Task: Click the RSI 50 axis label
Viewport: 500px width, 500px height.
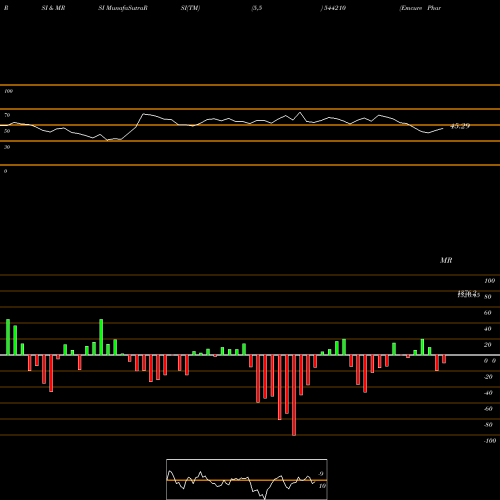Action: coord(7,131)
